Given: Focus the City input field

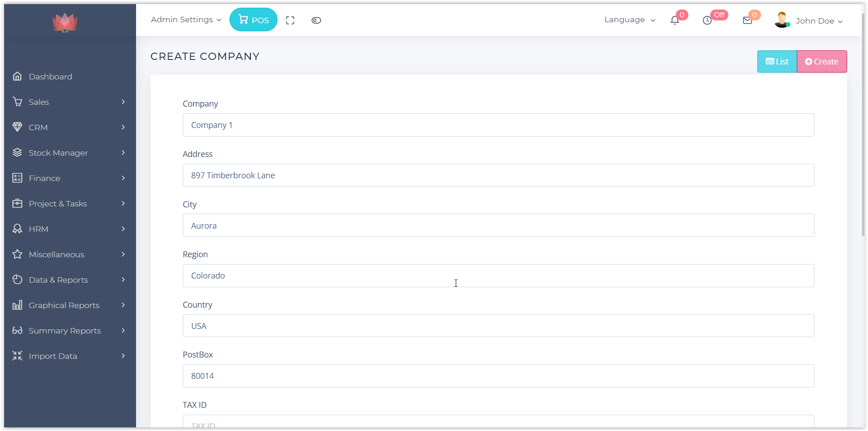Looking at the screenshot, I should (x=498, y=225).
